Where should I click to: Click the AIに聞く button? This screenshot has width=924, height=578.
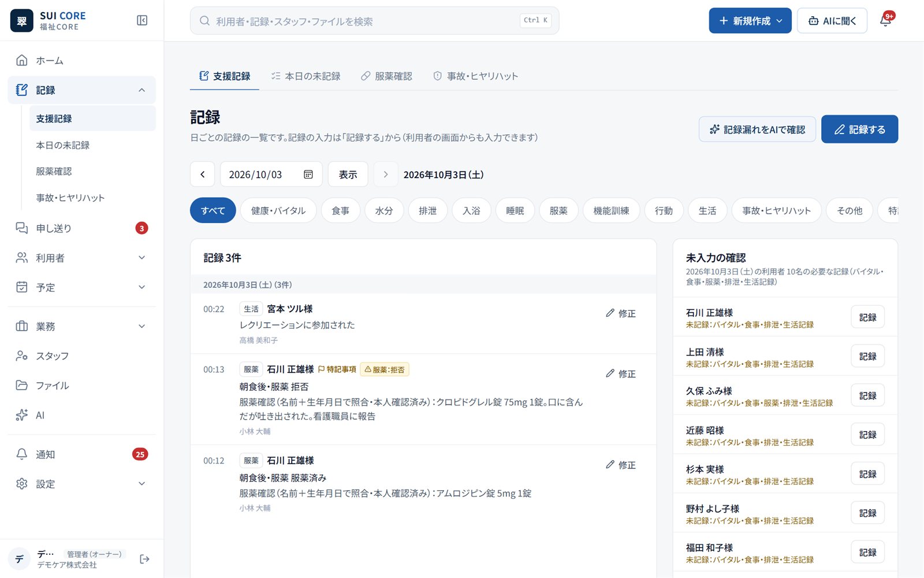pyautogui.click(x=832, y=21)
